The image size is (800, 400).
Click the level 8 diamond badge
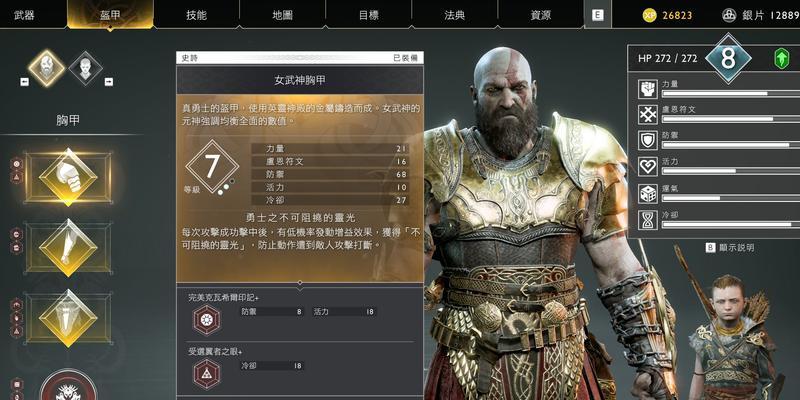pos(728,59)
